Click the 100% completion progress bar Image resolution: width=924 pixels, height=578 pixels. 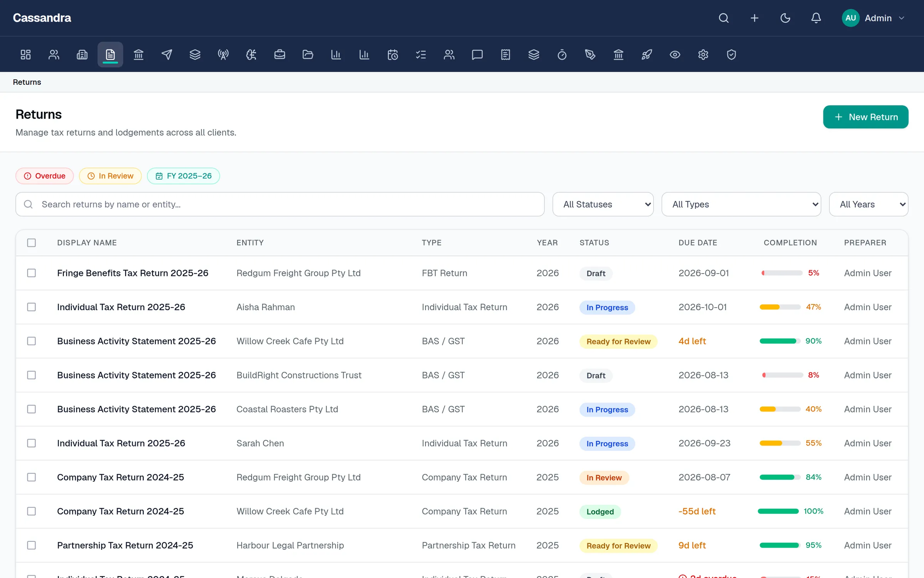pos(778,511)
